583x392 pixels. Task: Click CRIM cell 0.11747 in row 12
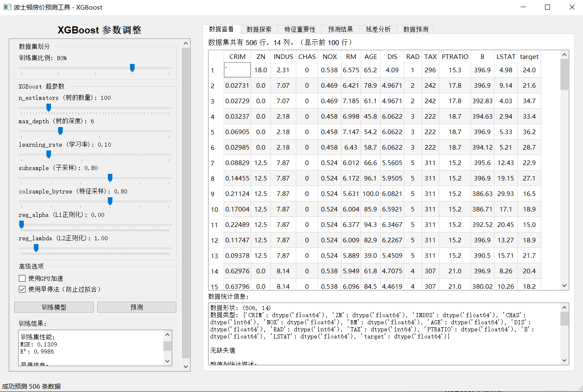click(x=237, y=240)
